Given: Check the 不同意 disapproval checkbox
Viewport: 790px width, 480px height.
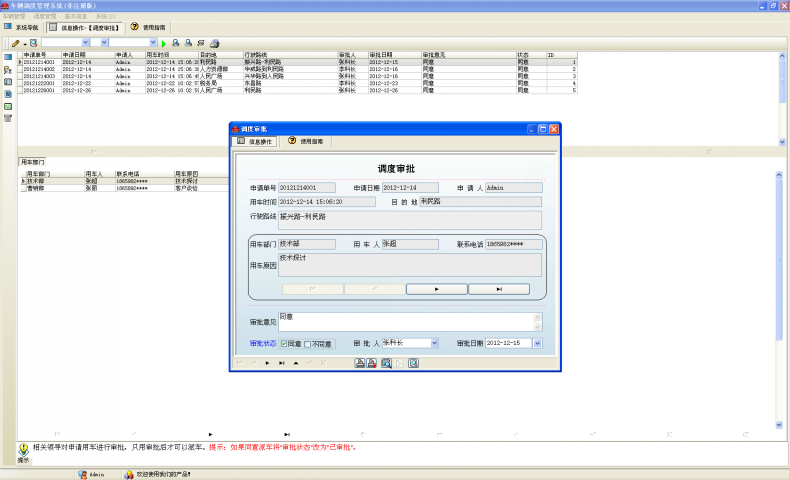Looking at the screenshot, I should 308,343.
